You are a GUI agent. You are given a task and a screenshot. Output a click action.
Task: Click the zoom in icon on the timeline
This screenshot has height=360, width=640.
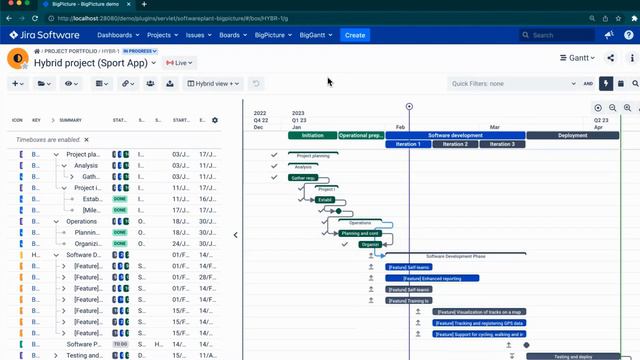point(627,108)
